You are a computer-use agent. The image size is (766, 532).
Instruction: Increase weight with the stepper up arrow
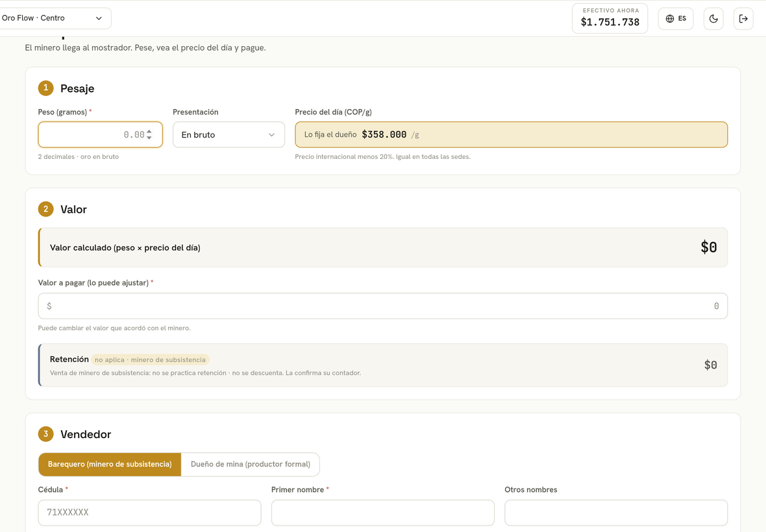(149, 132)
